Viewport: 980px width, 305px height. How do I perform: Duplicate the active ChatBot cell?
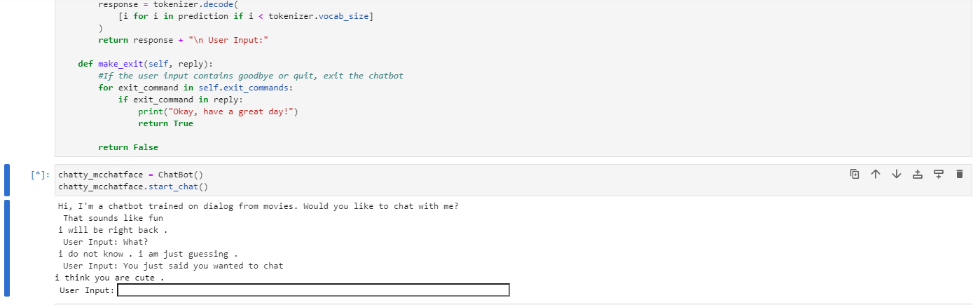coord(855,174)
